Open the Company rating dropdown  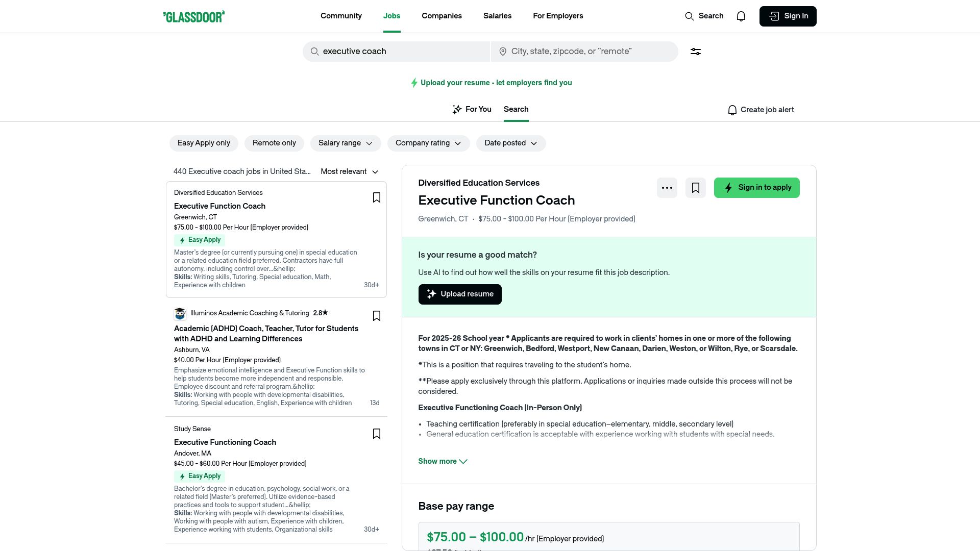428,143
